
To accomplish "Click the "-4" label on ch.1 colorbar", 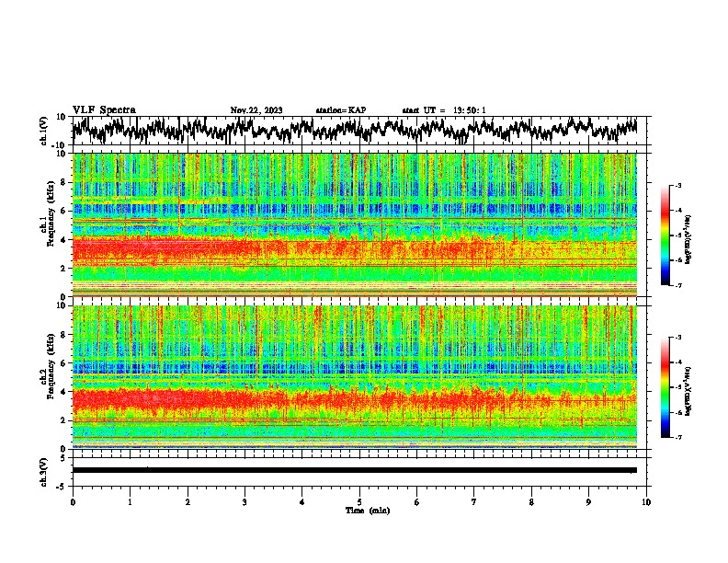I will click(x=677, y=211).
